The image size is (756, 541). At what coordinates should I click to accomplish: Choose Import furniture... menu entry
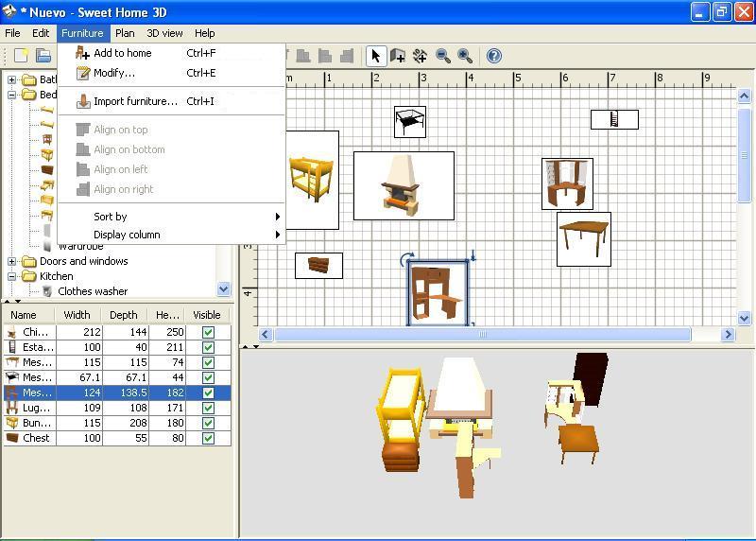tap(171, 101)
